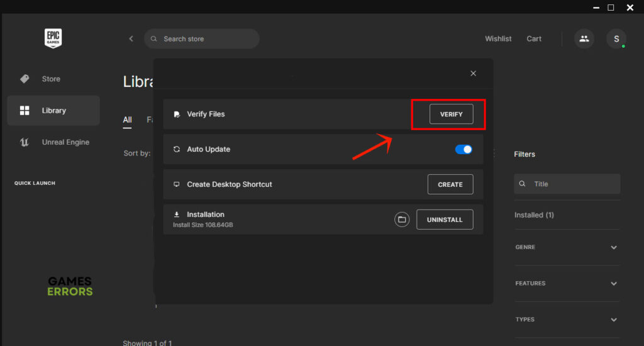The height and width of the screenshot is (346, 644).
Task: Expand the Features filter section
Action: point(613,284)
